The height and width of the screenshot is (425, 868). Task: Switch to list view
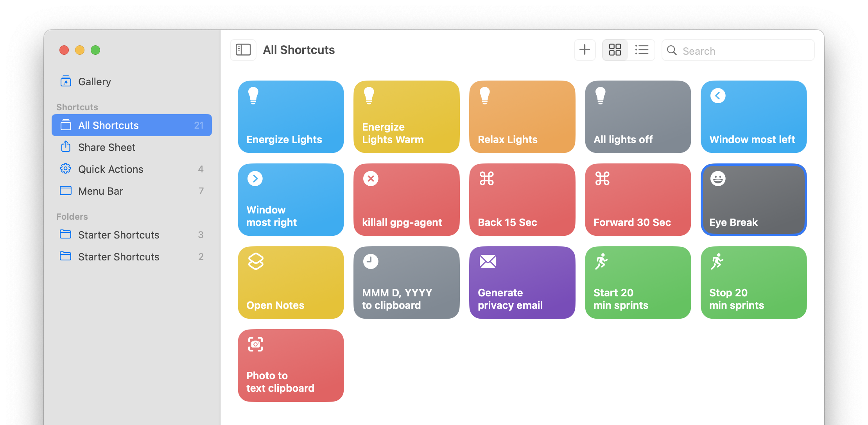pyautogui.click(x=641, y=50)
